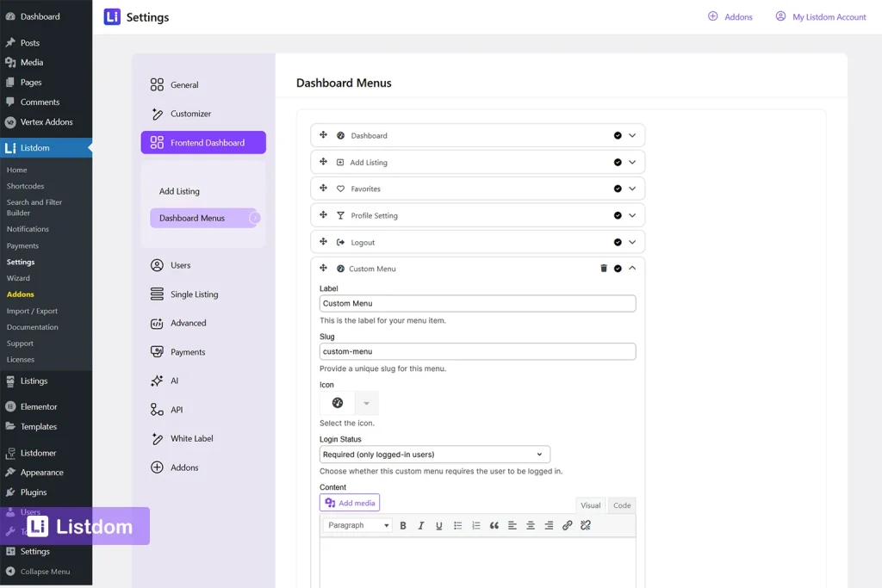Click the drag handle of Custom Menu row
This screenshot has height=588, width=882.
324,268
